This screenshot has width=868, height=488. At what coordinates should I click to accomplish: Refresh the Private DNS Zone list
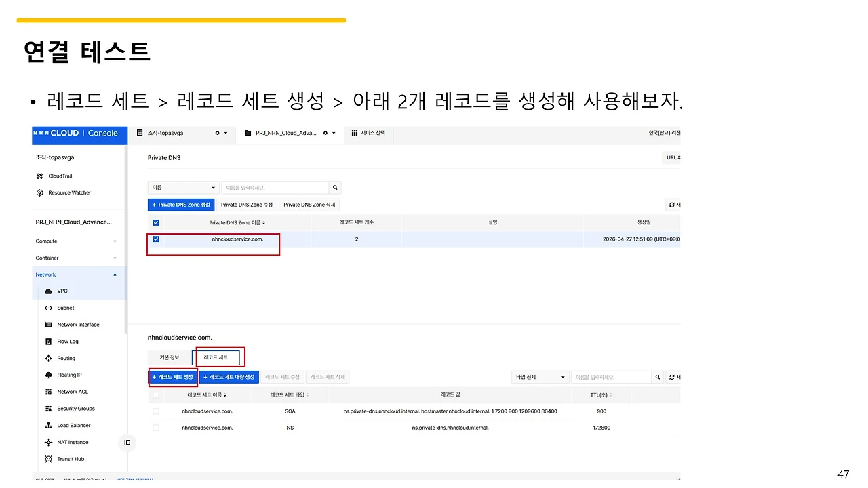pos(673,205)
